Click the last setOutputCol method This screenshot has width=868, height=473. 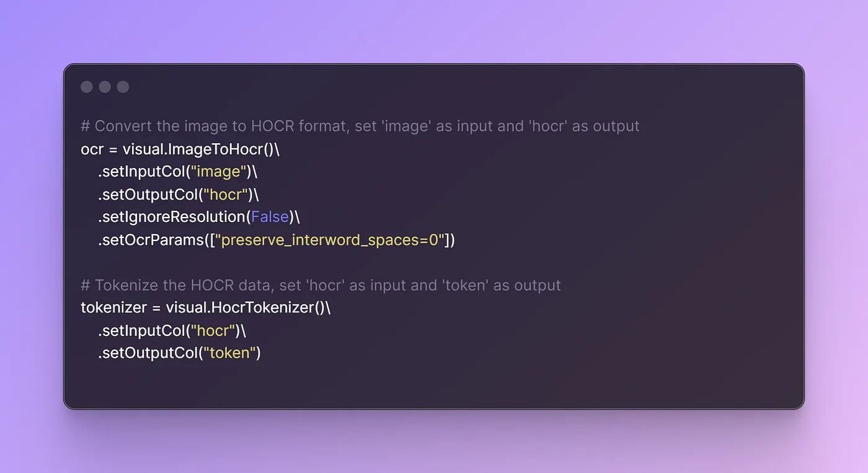(x=148, y=353)
